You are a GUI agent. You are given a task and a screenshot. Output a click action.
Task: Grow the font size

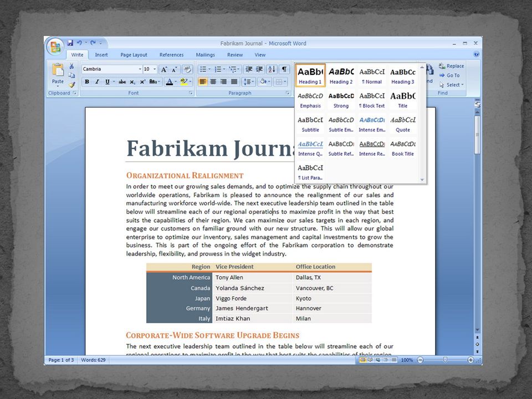click(x=164, y=70)
